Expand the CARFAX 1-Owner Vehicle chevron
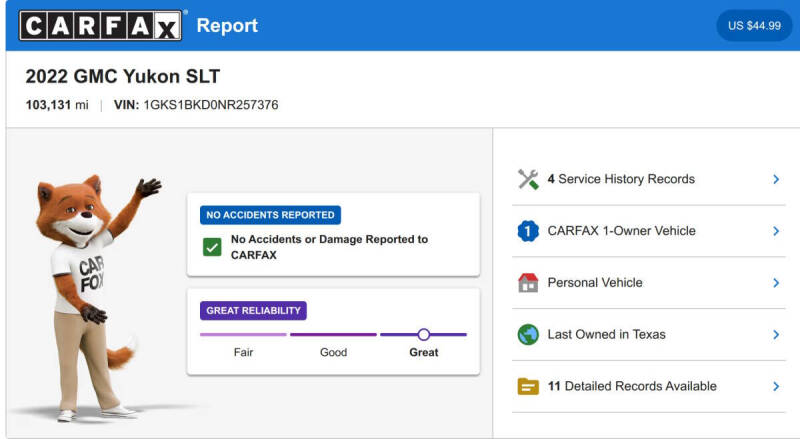 point(776,231)
